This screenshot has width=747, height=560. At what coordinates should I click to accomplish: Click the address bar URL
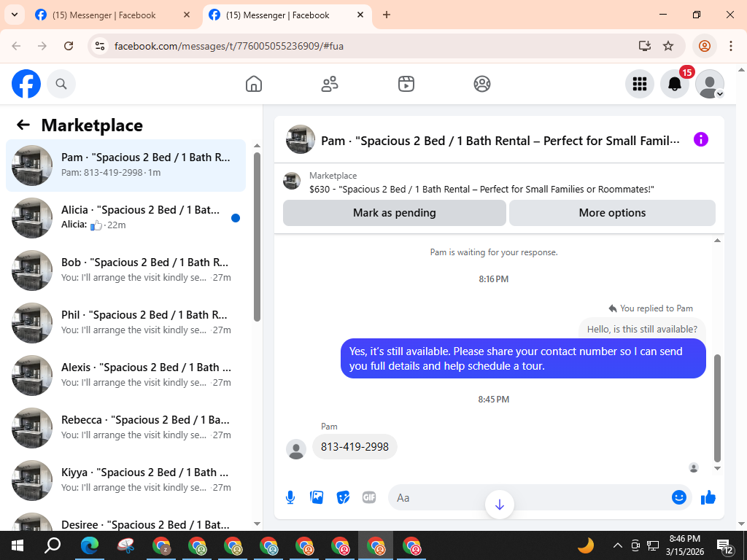(228, 46)
